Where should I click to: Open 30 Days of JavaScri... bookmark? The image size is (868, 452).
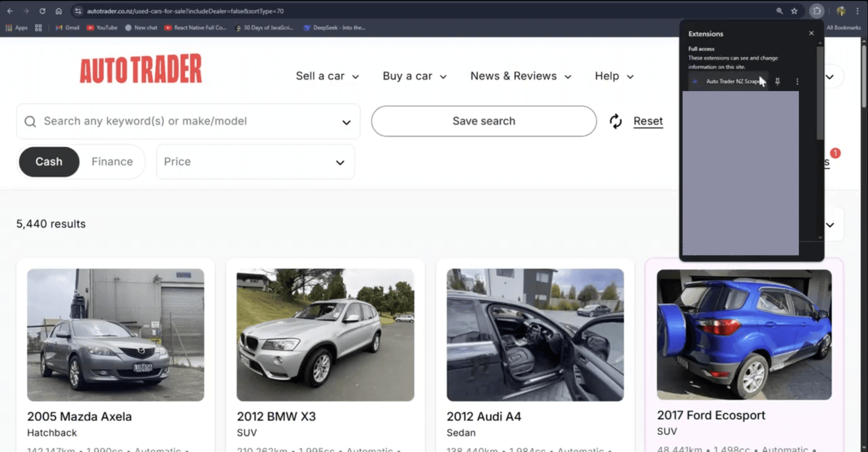(x=264, y=28)
